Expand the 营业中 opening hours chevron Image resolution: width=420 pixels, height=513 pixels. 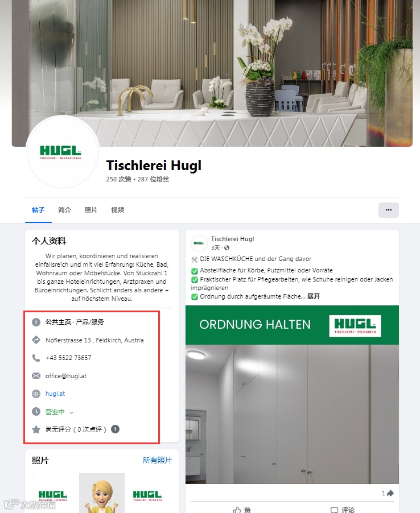pyautogui.click(x=71, y=412)
